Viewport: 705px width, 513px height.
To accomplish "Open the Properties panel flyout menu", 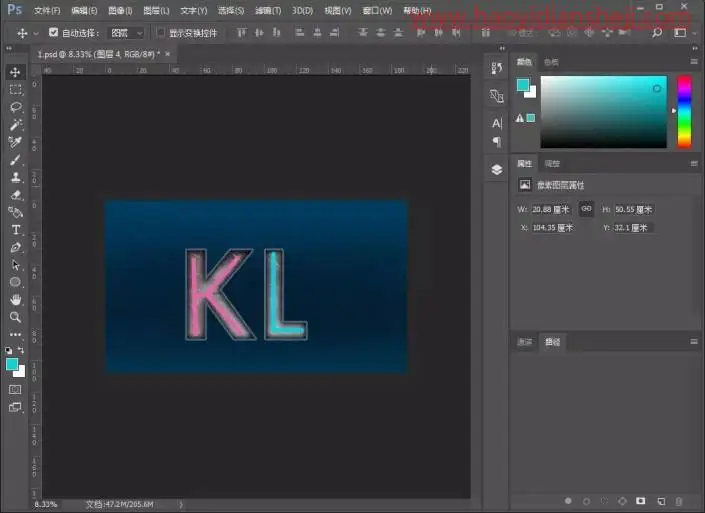I will click(694, 164).
